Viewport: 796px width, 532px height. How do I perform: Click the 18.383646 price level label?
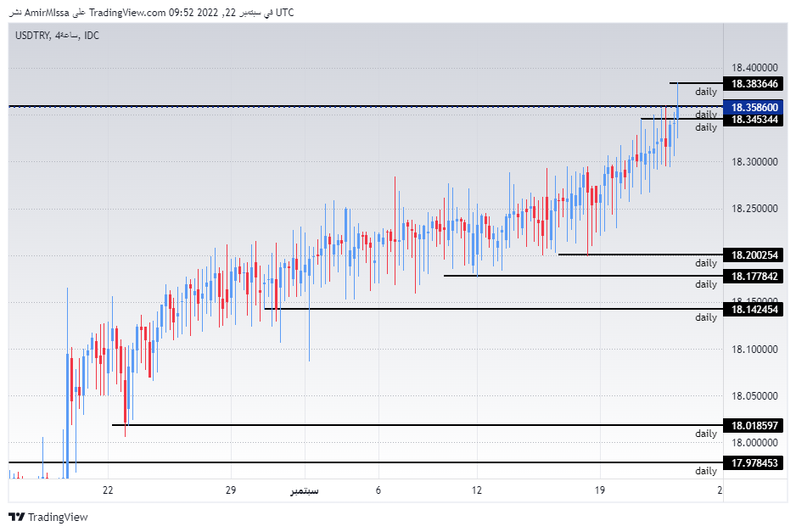[754, 84]
